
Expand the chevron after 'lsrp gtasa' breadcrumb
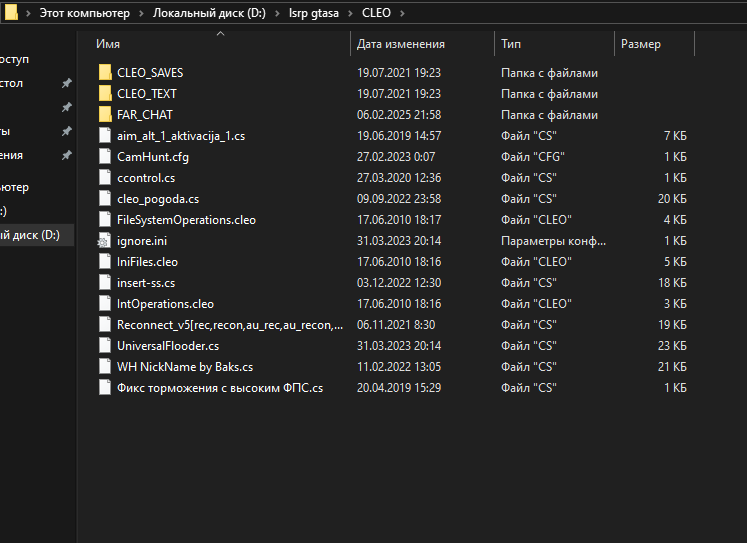tap(351, 14)
